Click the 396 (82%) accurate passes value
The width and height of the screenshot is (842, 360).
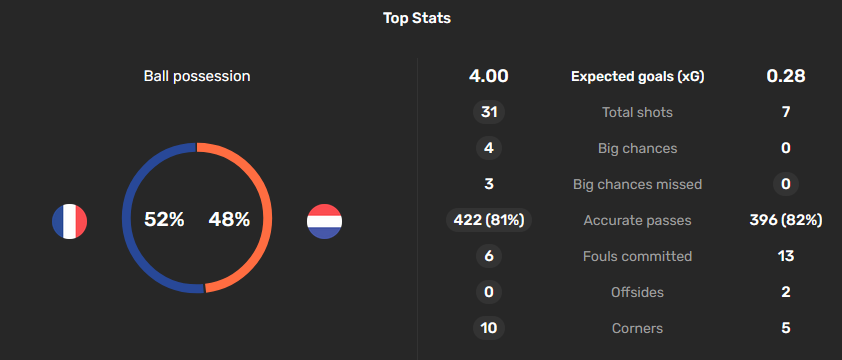click(786, 220)
